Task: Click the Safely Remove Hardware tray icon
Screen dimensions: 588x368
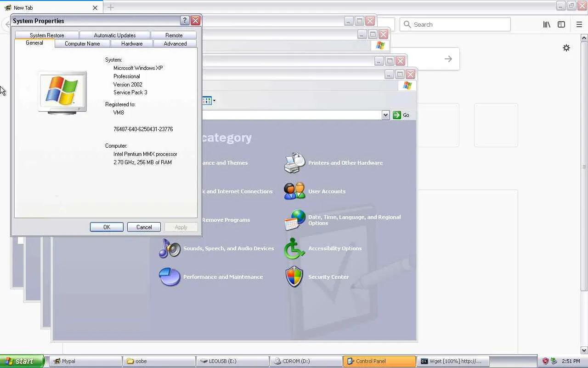Action: tap(554, 361)
